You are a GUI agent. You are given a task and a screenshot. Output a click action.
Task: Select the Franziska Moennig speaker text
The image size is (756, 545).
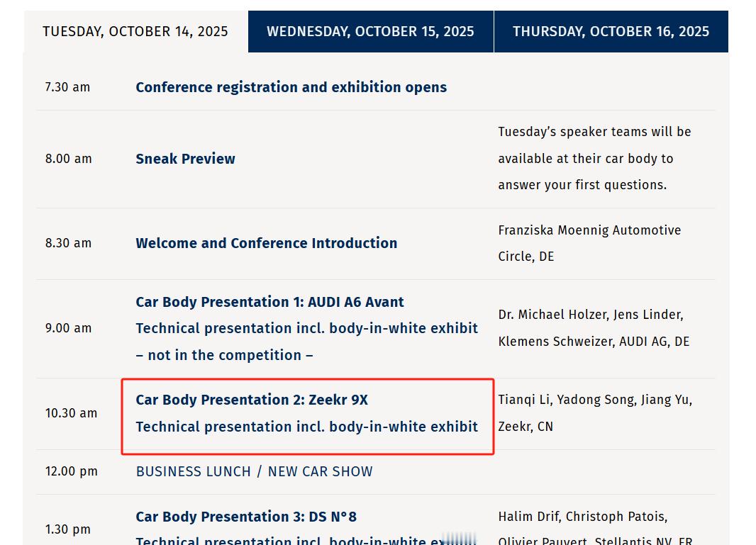589,243
